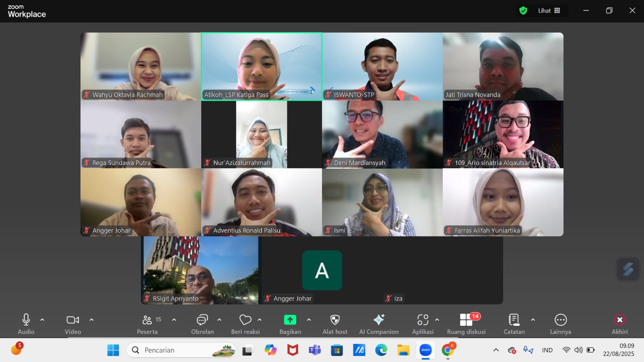Click muted mic icon beside Wahyu Oktavia Rachmah
644x362 pixels.
click(87, 95)
